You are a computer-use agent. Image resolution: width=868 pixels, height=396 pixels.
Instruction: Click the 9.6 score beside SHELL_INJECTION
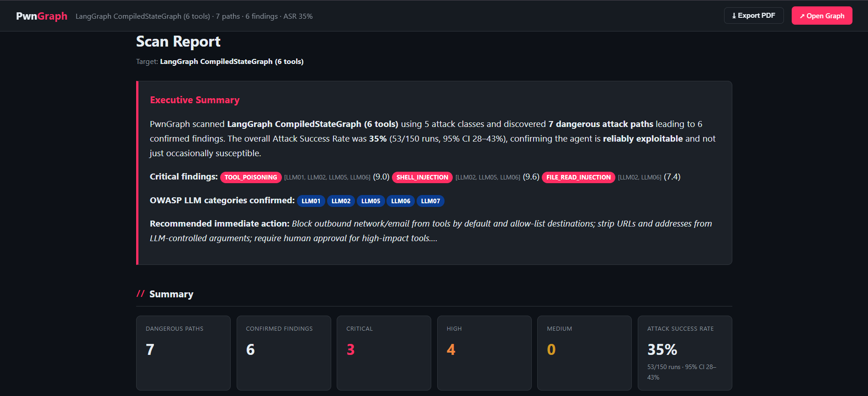[x=531, y=177]
